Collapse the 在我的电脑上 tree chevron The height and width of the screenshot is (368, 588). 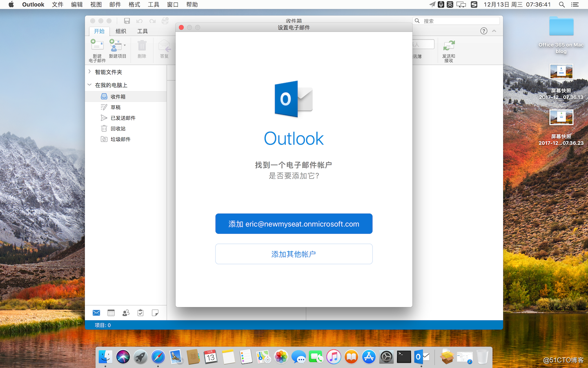pyautogui.click(x=89, y=85)
